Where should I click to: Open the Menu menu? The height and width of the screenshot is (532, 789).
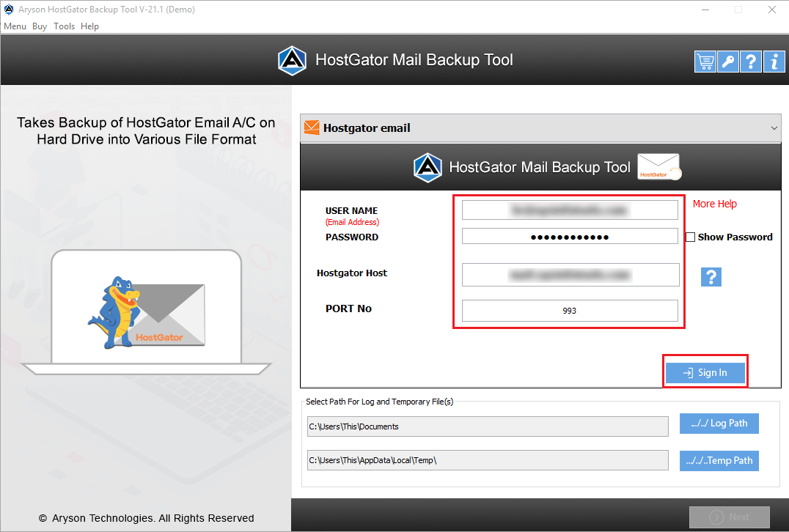coord(15,26)
